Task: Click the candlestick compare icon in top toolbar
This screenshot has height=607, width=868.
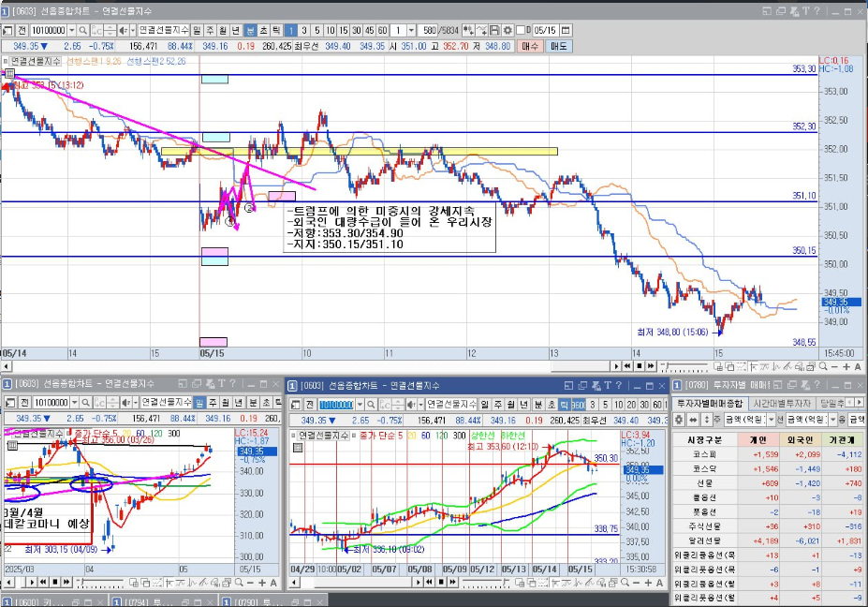Action: pyautogui.click(x=468, y=31)
